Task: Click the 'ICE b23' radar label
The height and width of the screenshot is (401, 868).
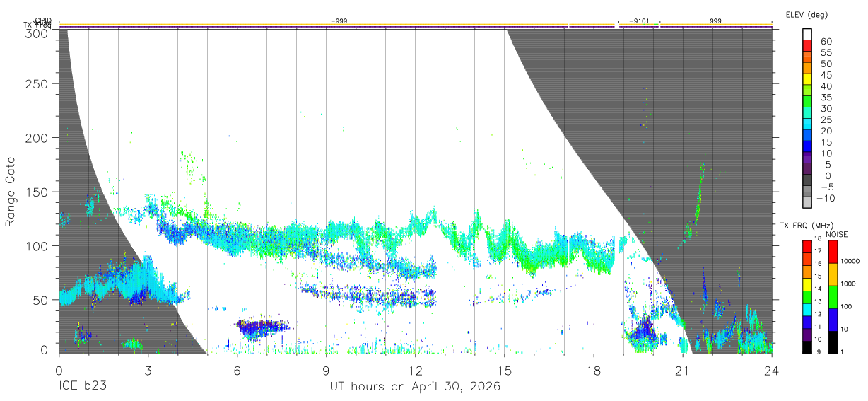Action: coord(84,387)
